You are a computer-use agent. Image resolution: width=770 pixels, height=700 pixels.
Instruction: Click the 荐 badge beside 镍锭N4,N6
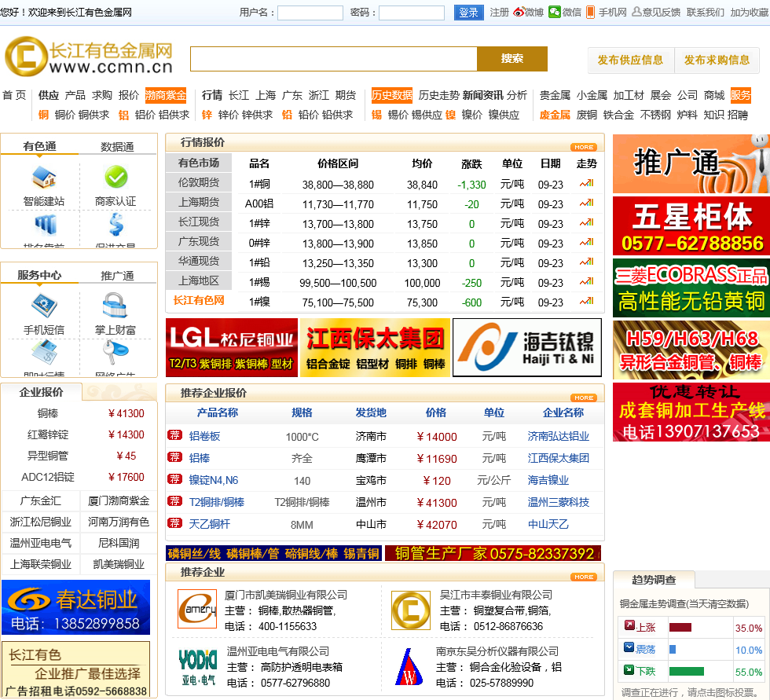(x=174, y=479)
